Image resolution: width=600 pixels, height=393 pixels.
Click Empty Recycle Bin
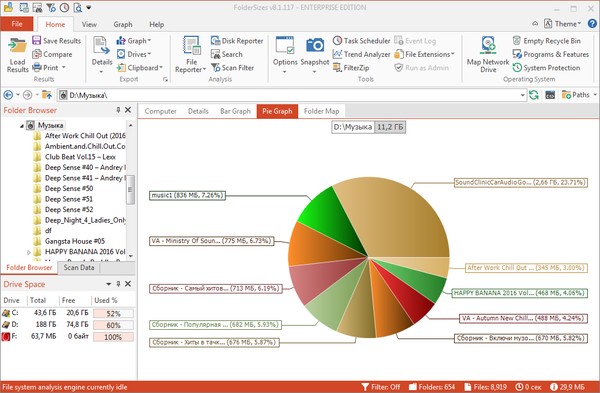pyautogui.click(x=546, y=41)
